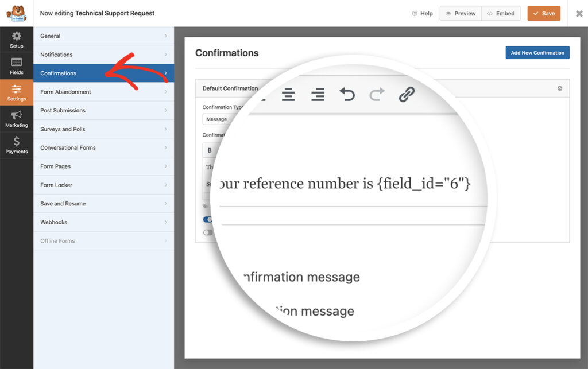Viewport: 588px width, 369px height.
Task: Click inside the confirmation message text area
Action: pos(356,184)
